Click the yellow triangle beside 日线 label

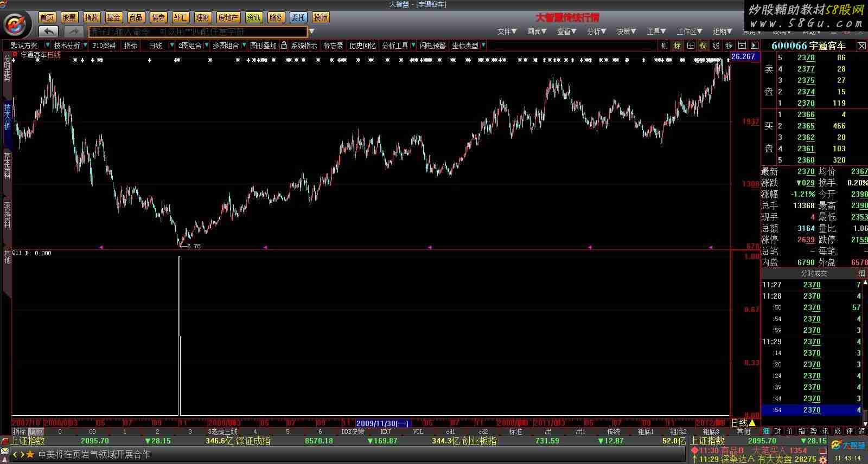[752, 423]
